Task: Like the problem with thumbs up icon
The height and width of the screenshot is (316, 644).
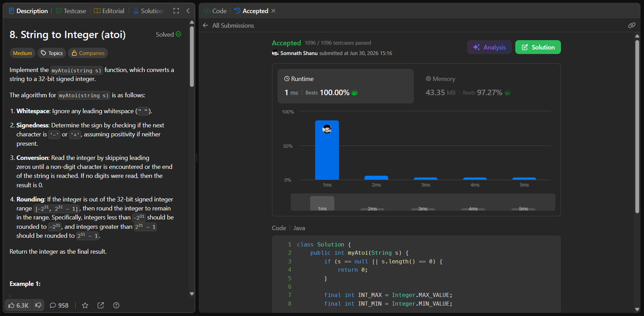Action: coord(18,305)
